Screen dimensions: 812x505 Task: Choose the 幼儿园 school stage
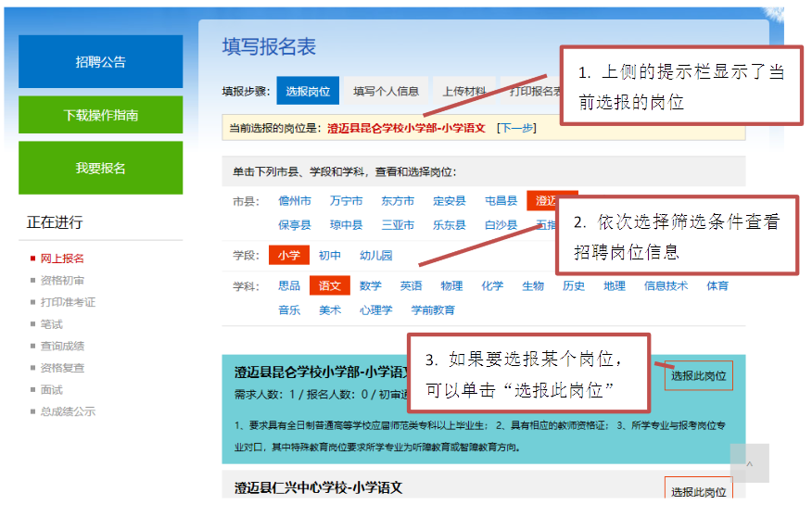(x=375, y=256)
